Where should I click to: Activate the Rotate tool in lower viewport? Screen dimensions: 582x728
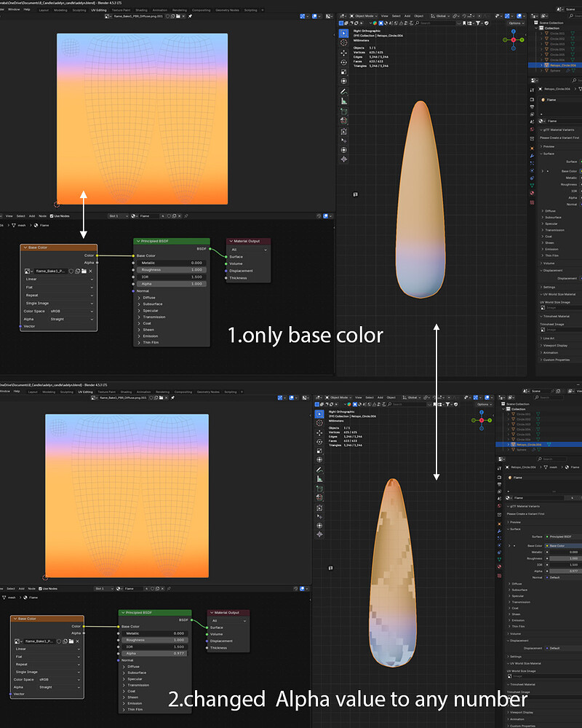[319, 442]
